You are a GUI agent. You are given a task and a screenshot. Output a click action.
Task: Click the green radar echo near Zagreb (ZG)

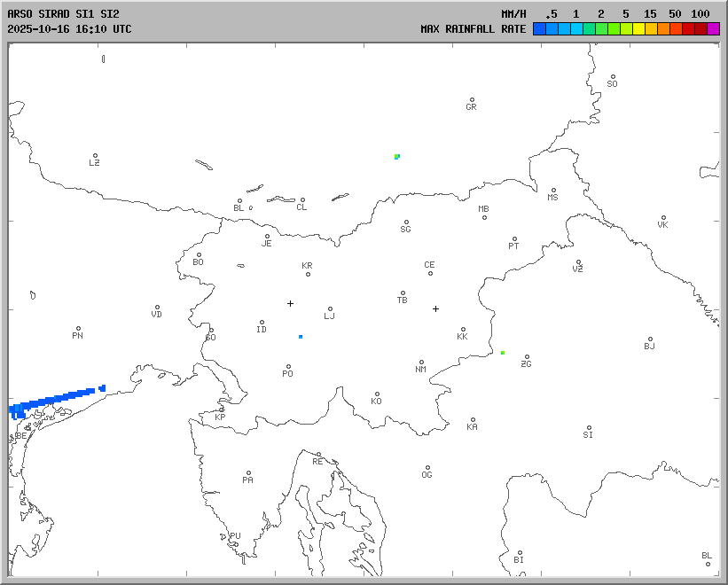pos(503,353)
